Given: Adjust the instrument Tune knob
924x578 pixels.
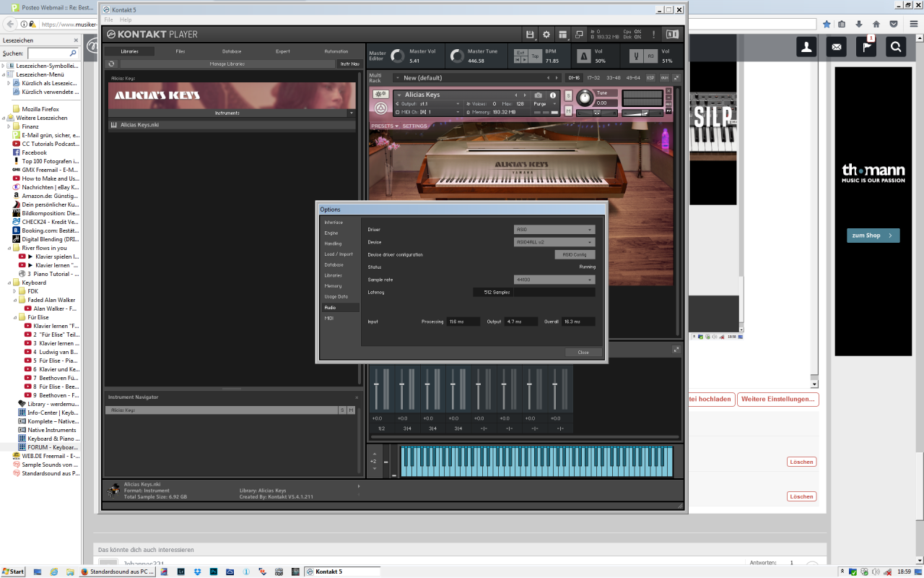Looking at the screenshot, I should tap(584, 98).
